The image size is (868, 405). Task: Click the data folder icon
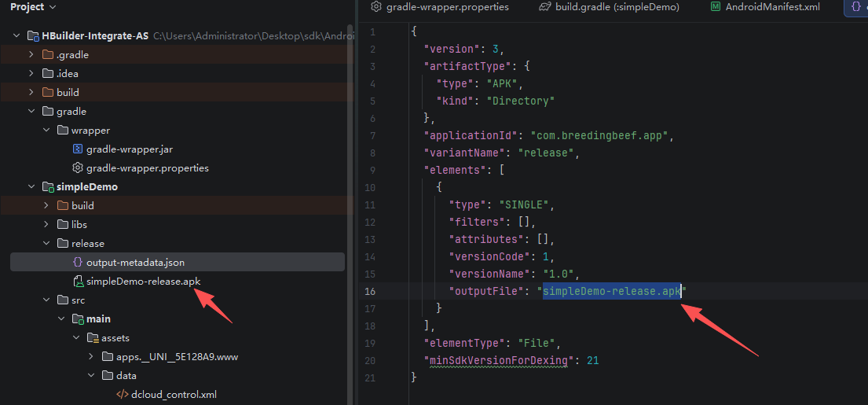[108, 376]
